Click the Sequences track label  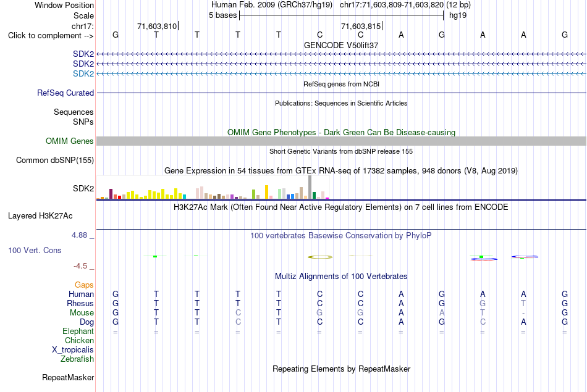(x=74, y=112)
